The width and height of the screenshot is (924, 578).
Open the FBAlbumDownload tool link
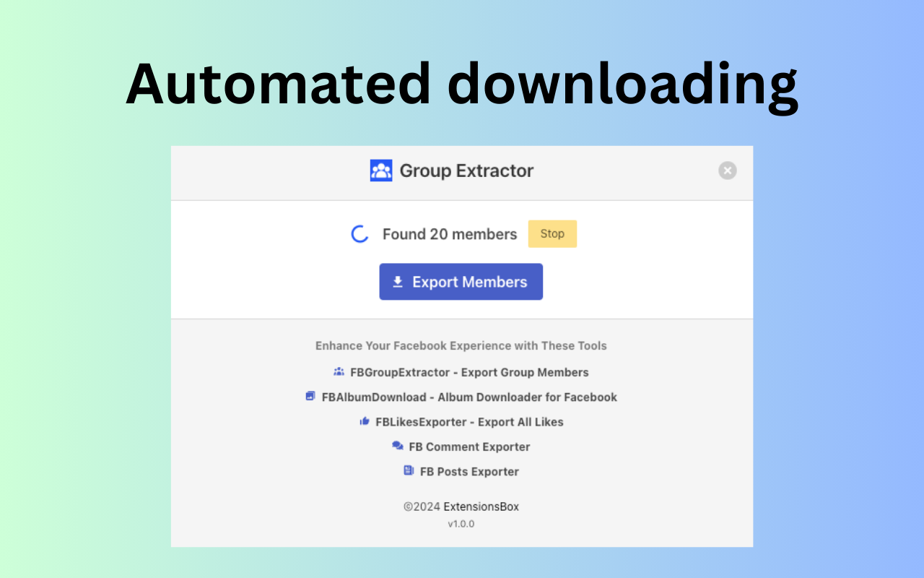pos(469,397)
